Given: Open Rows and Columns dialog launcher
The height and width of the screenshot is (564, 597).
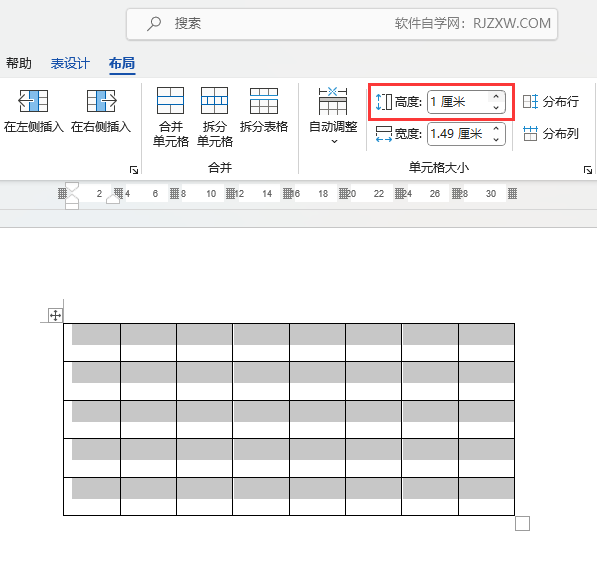Looking at the screenshot, I should 134,170.
